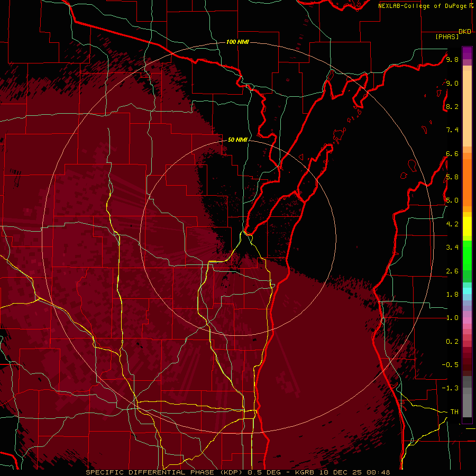Click the 6.6 value on the color scale

[x=452, y=153]
